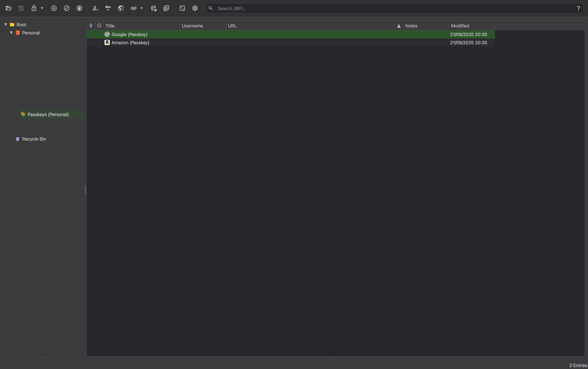Screen dimensions: 588x369
Task: Open the lock database dropdown arrow
Action: coord(42,8)
